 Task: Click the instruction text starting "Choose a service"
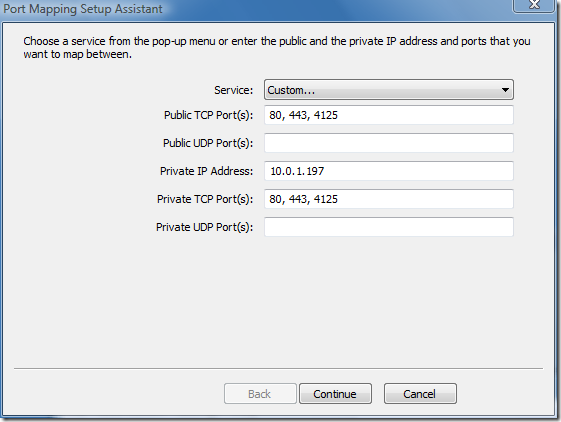(x=277, y=47)
